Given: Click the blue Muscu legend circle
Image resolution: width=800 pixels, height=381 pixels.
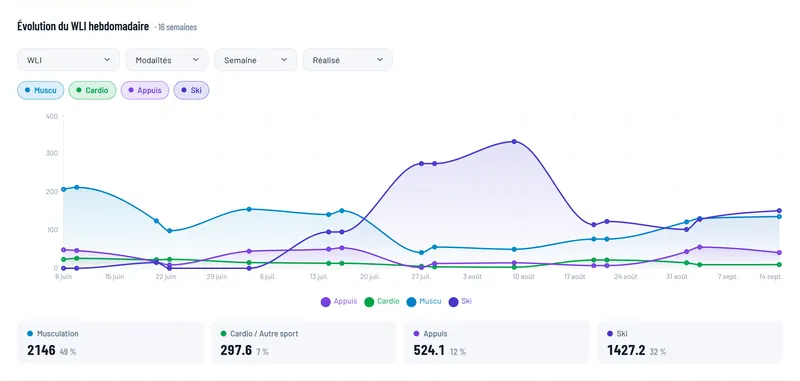Looking at the screenshot, I should (411, 301).
